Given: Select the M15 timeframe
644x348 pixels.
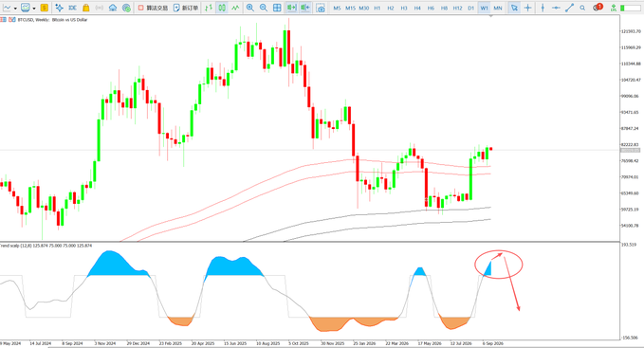Looking at the screenshot, I should click(x=350, y=9).
